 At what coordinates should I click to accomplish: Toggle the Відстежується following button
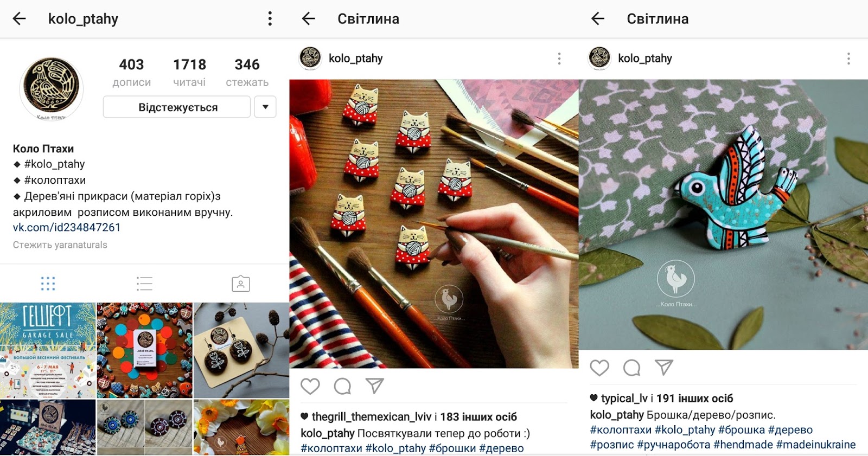tap(177, 107)
